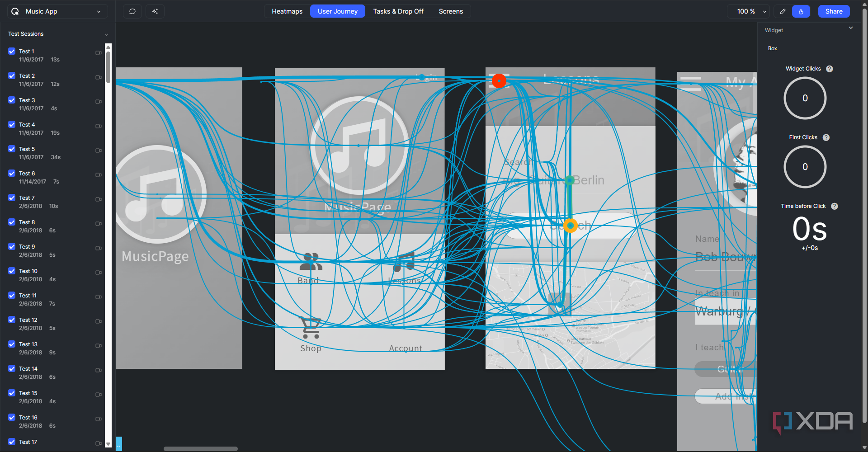Uncheck the Test 3 session checkbox
Viewport: 868px width, 452px height.
point(12,100)
